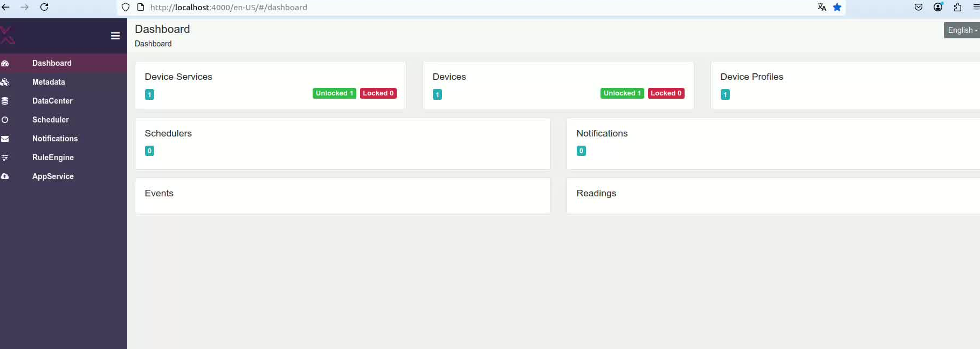Open the browser translate page icon

point(822,7)
